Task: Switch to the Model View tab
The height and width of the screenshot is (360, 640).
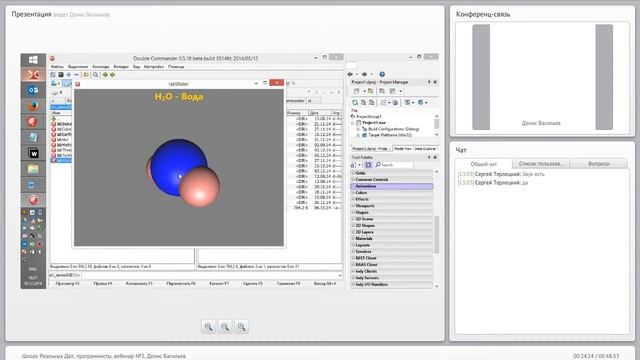Action: 402,149
